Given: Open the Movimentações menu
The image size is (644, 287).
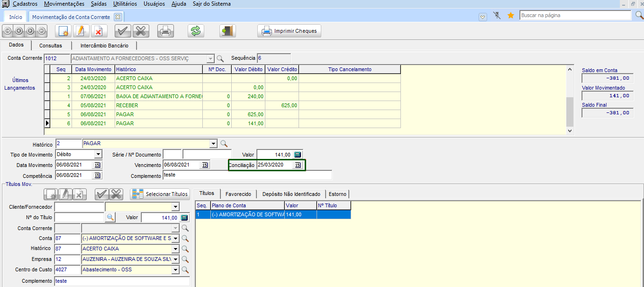Looking at the screenshot, I should (x=64, y=4).
